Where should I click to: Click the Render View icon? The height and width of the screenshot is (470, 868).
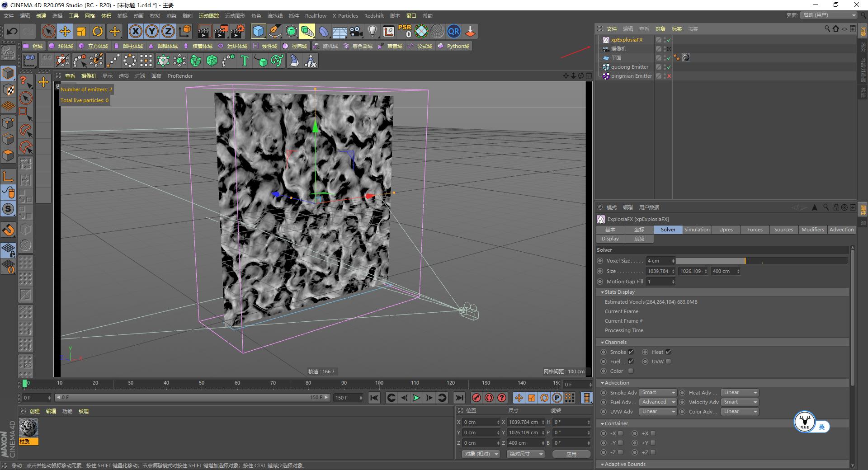click(204, 31)
